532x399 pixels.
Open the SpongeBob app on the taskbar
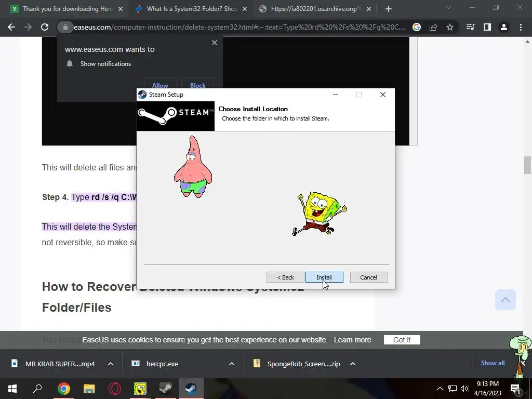[140, 389]
